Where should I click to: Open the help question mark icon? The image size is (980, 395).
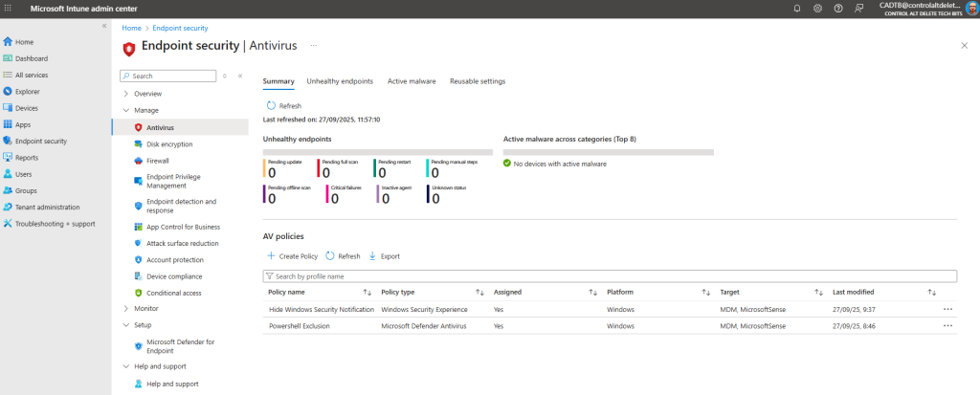click(838, 8)
